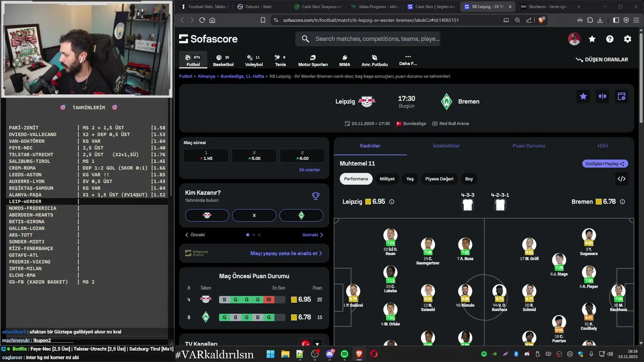The width and height of the screenshot is (644, 362).
Task: Select the Voleybol category
Action: [x=254, y=61]
